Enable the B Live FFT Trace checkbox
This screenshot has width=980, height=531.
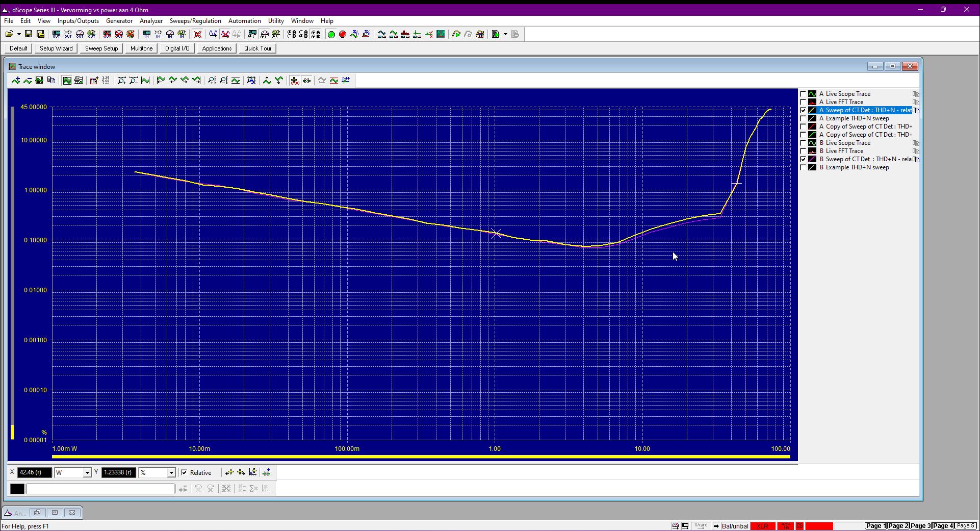(804, 151)
